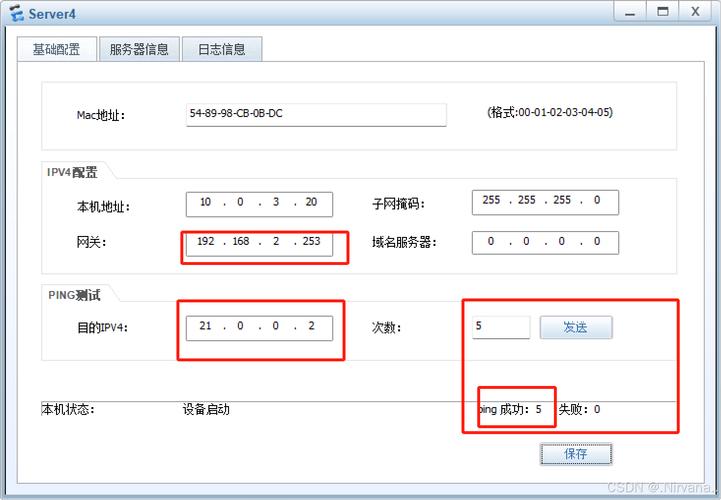
Task: Click the PING测试 group label
Action: (74, 295)
